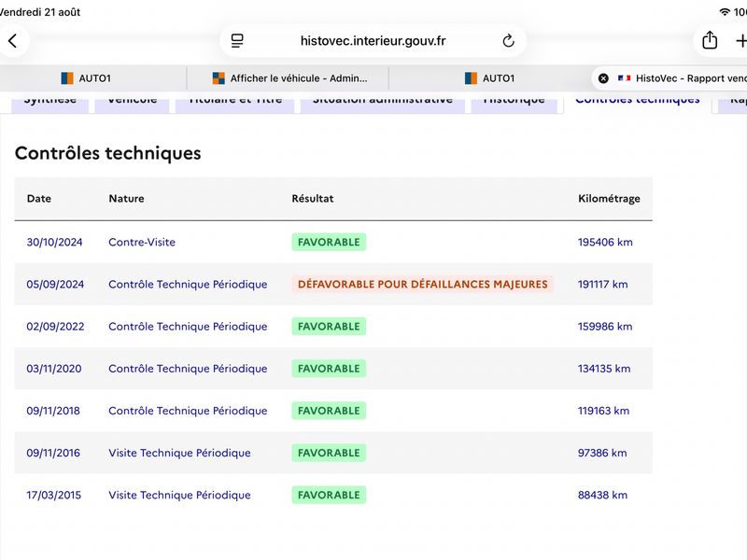Select the 195406 km mileage value
Viewport: 747px width, 560px height.
point(605,242)
